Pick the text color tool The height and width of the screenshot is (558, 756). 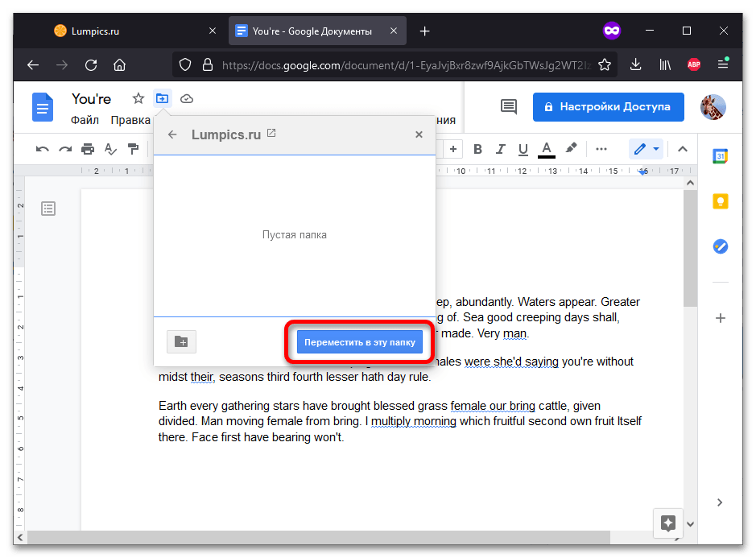547,149
